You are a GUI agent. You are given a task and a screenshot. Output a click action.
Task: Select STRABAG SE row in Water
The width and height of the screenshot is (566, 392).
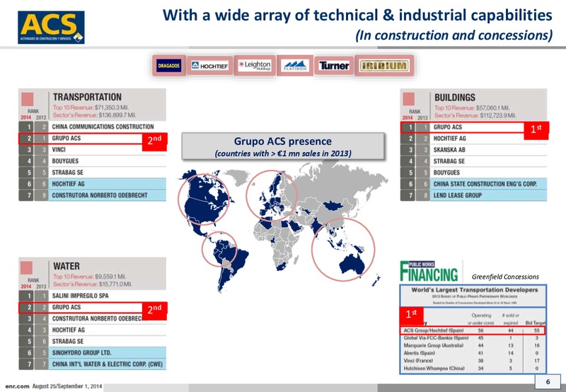tap(93, 342)
